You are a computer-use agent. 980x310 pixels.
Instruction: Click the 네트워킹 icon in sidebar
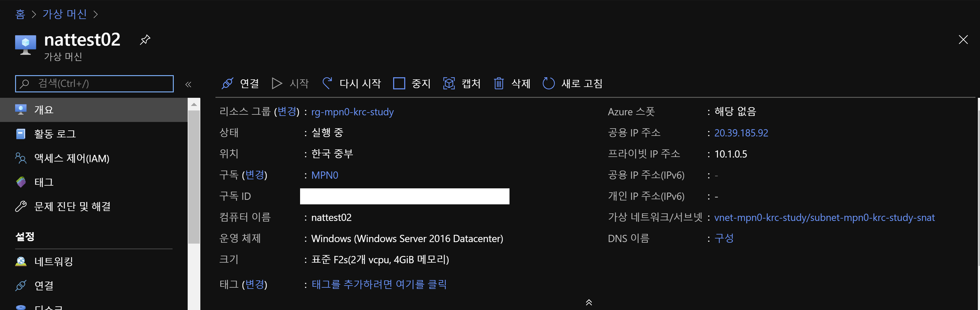(x=21, y=261)
